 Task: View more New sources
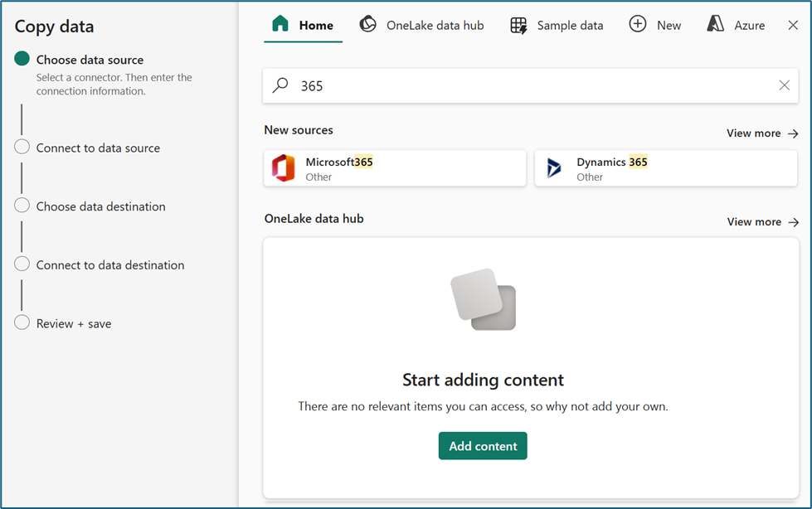tap(762, 133)
